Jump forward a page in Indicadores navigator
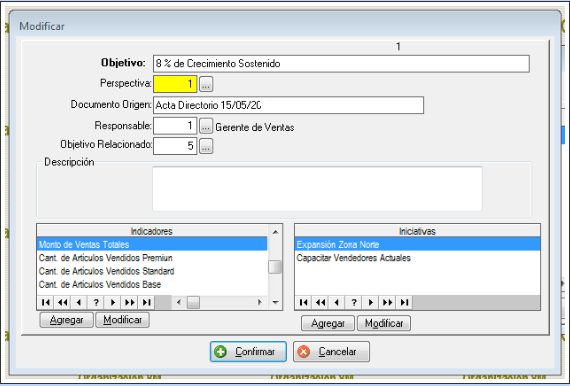The height and width of the screenshot is (386, 570). click(x=129, y=302)
